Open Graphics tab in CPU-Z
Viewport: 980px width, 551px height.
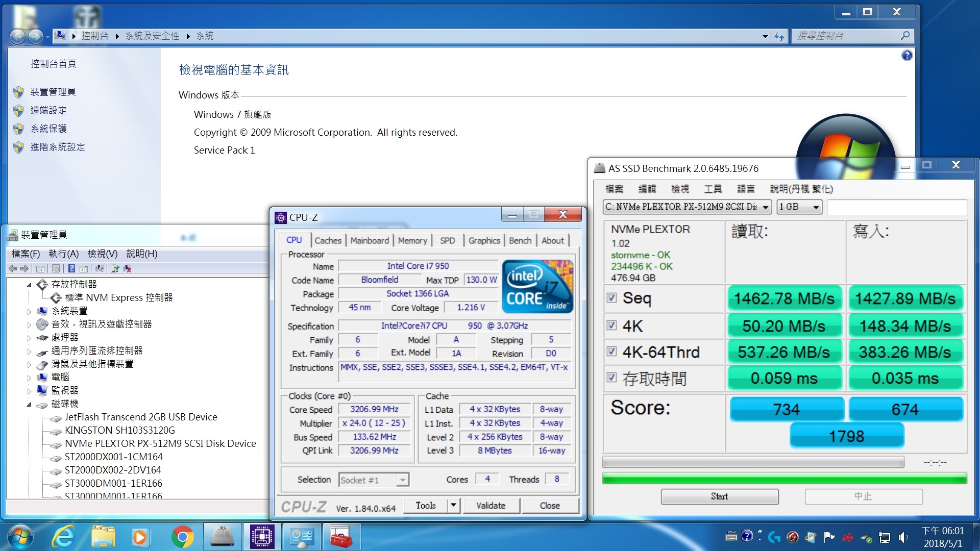(484, 240)
